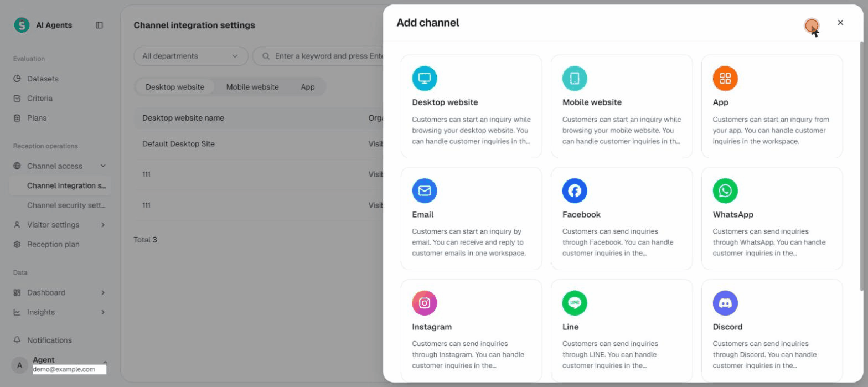Open the All departments dropdown
This screenshot has width=868, height=387.
tap(190, 56)
